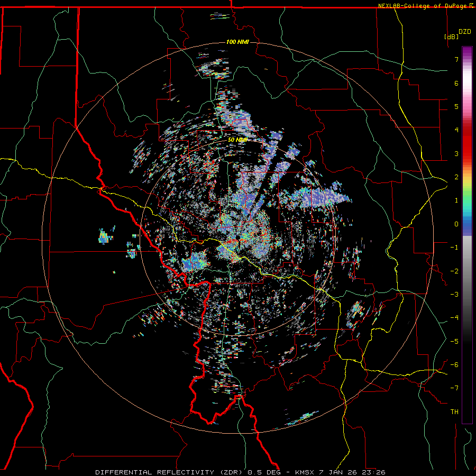
Task: Click the 100 NMI range ring label
Action: pos(237,42)
